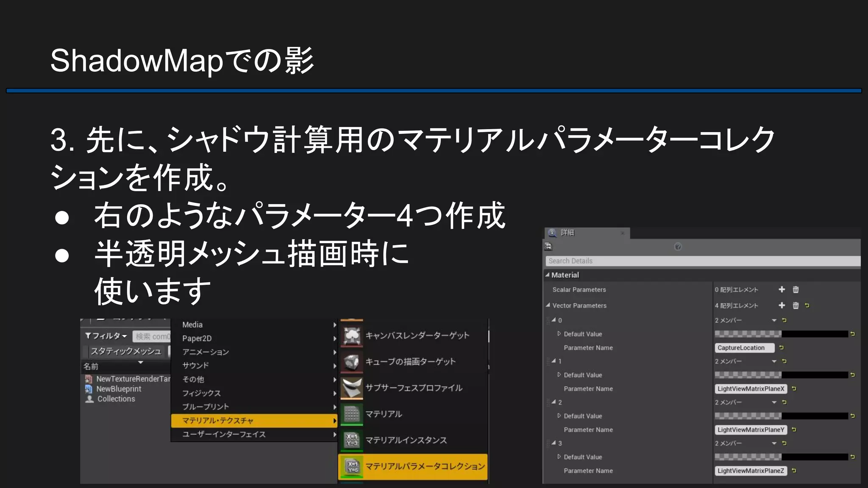Image resolution: width=868 pixels, height=488 pixels.
Task: Reset Default Value of vector element 0
Action: point(852,334)
